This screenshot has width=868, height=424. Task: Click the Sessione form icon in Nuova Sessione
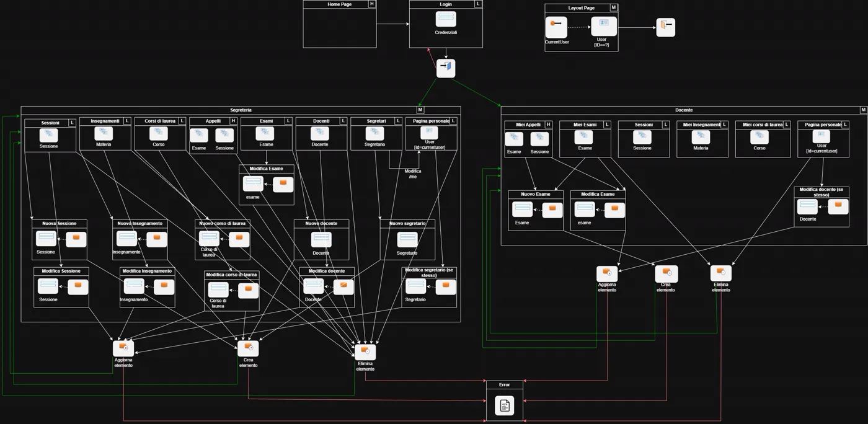coord(46,239)
